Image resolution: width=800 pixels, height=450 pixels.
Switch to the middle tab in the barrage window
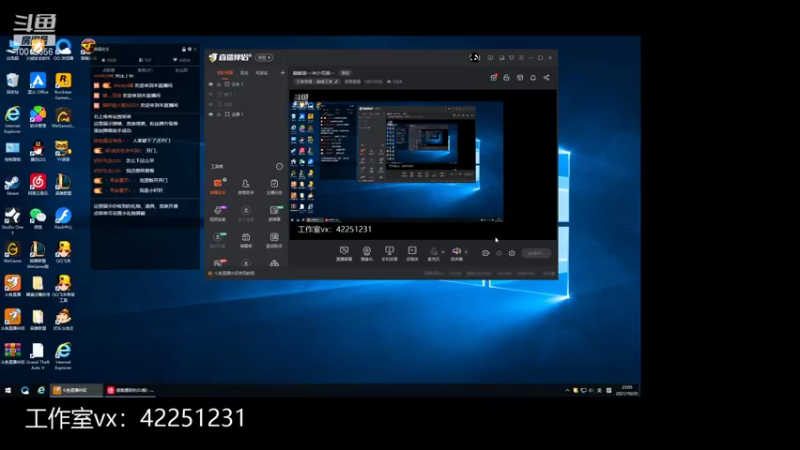(145, 70)
